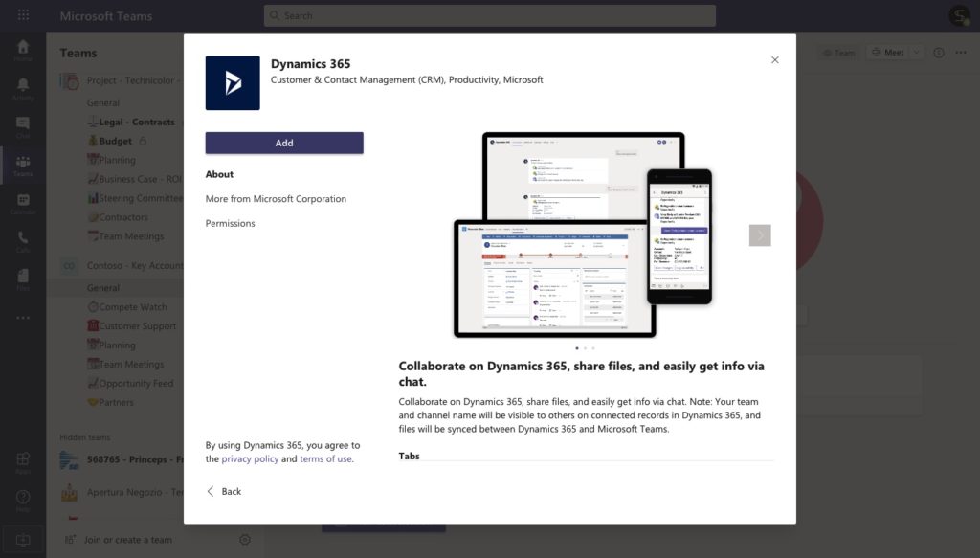The width and height of the screenshot is (980, 558).
Task: Open the Opportunity Feed channel
Action: coord(130,384)
